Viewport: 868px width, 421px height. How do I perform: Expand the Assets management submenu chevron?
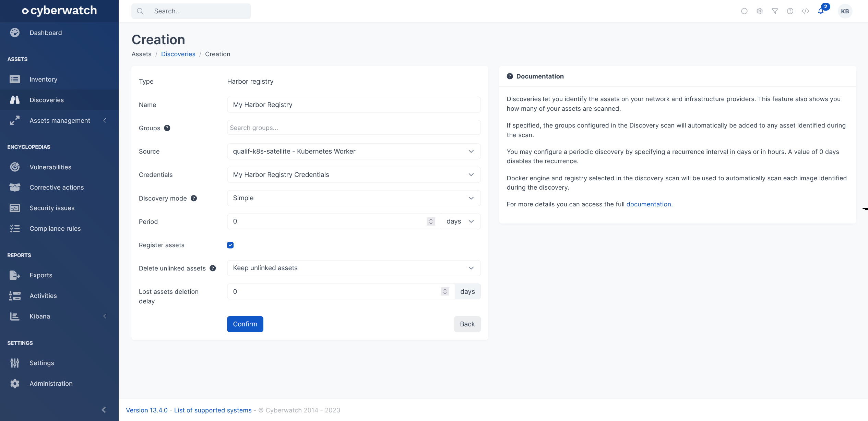point(105,120)
